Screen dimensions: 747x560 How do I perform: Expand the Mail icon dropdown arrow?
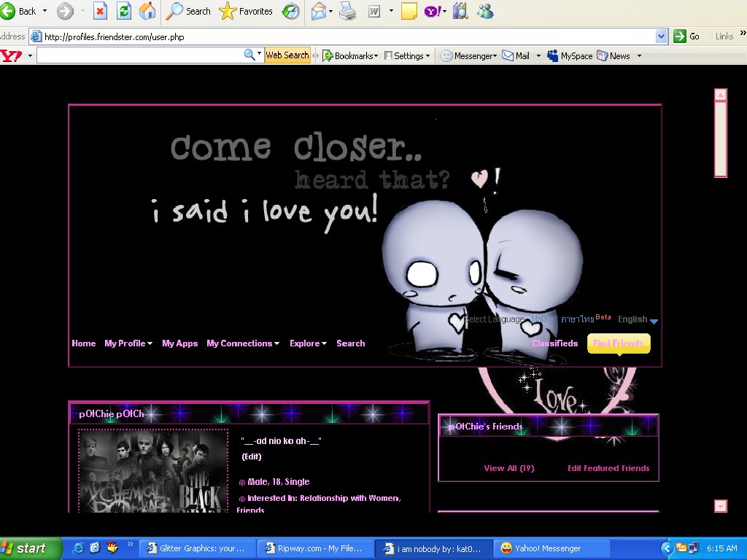click(330, 11)
